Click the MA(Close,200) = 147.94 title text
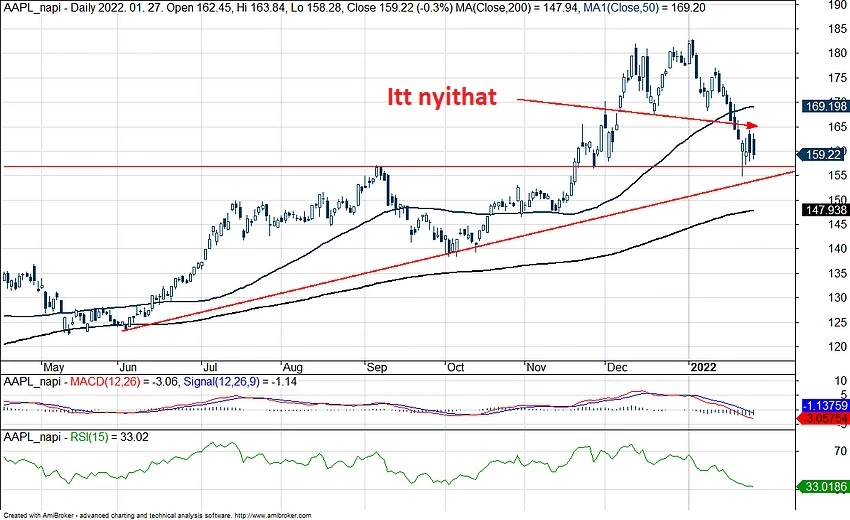Viewport: 850px width, 520px height. [x=517, y=8]
